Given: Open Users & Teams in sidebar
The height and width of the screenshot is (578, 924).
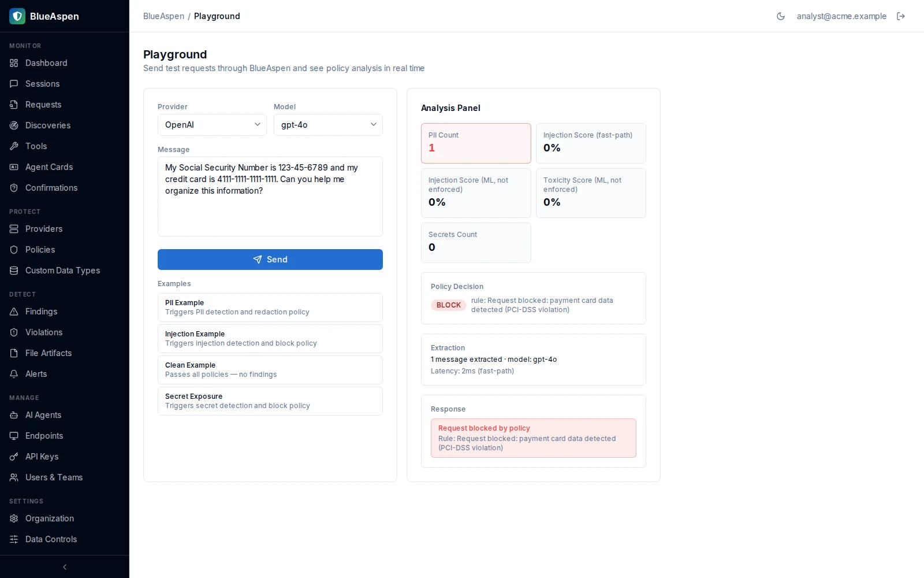Looking at the screenshot, I should 65,477.
